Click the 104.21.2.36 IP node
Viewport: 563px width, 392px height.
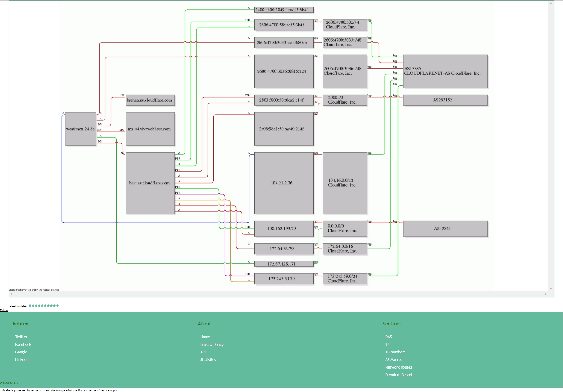[283, 183]
